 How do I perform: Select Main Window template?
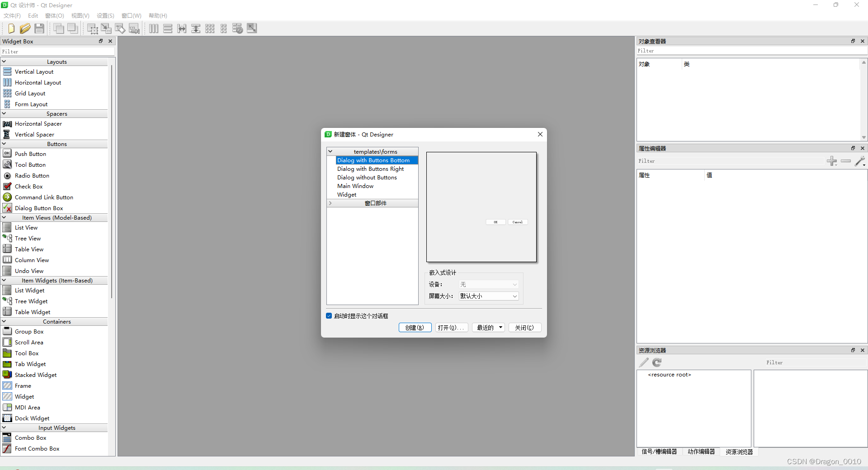pos(355,186)
